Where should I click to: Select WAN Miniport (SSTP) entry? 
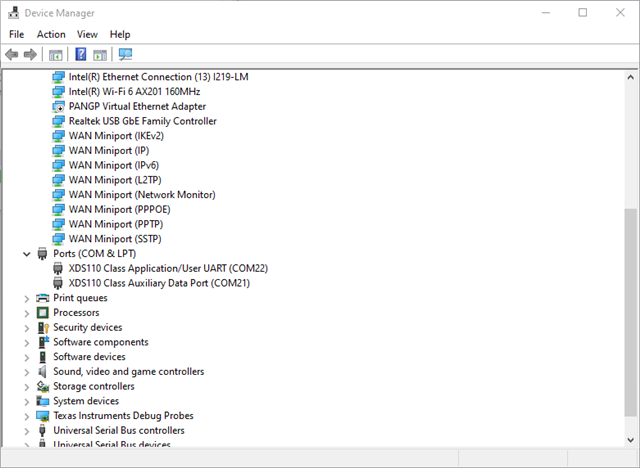[115, 239]
